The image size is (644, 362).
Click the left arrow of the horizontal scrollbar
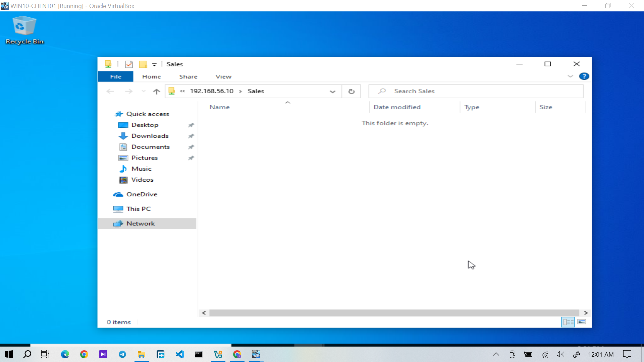coord(204,313)
